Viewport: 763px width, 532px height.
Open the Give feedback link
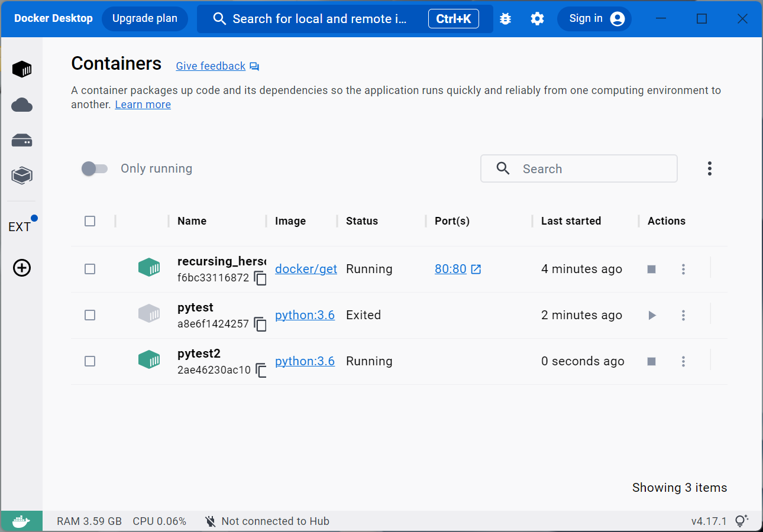coord(211,66)
